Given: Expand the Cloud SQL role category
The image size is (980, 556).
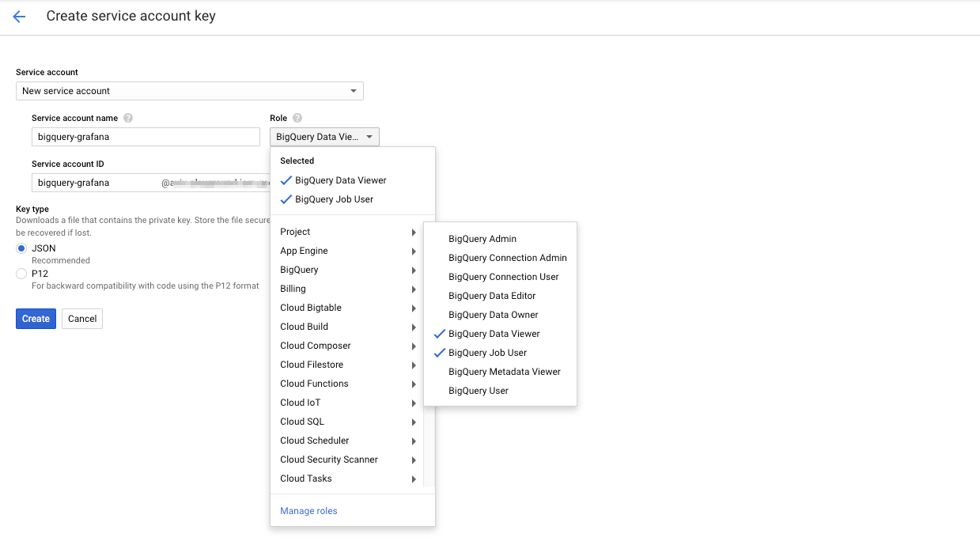Looking at the screenshot, I should click(x=348, y=422).
